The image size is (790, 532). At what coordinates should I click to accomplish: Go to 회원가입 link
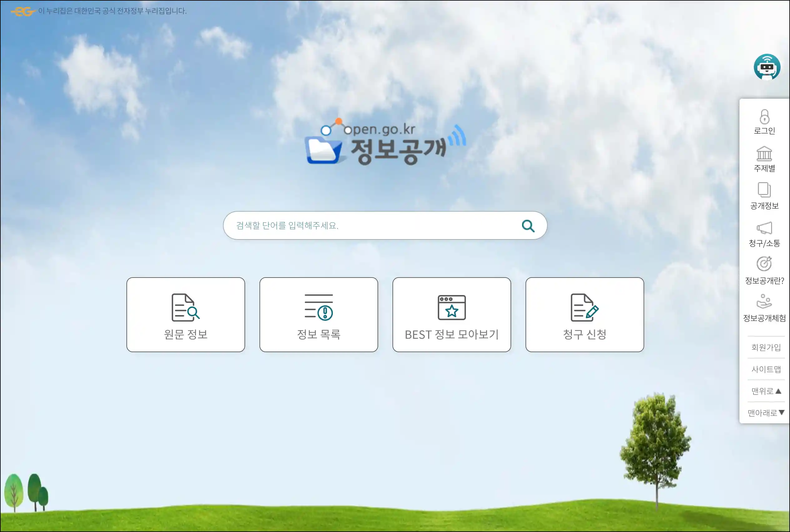pos(766,347)
